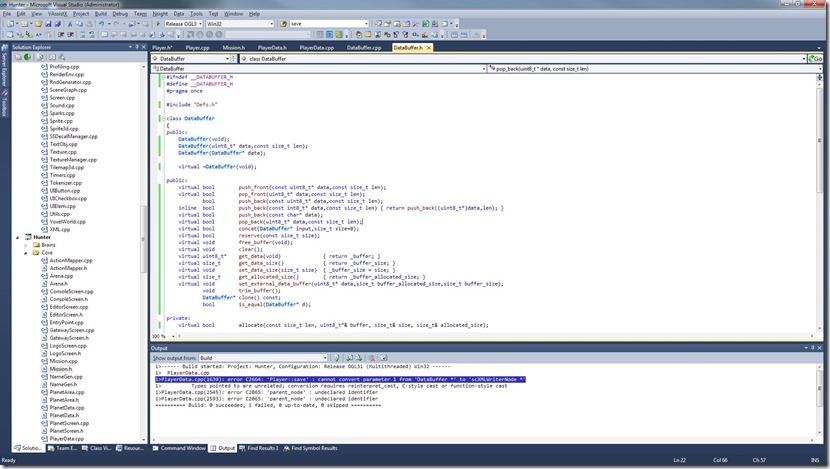Screen dimensions: 830x469
Task: Click Solution Explorer Properties icon
Action: coord(18,57)
